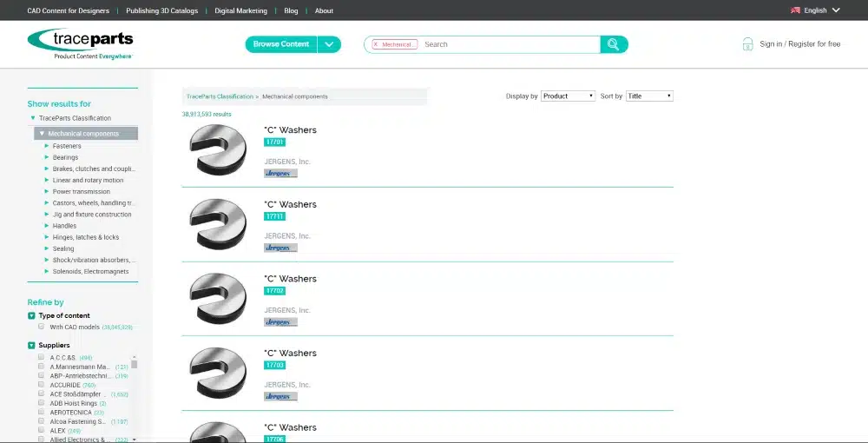Check the ALEX supplier box
Viewport: 868px width, 443px height.
[x=41, y=430]
